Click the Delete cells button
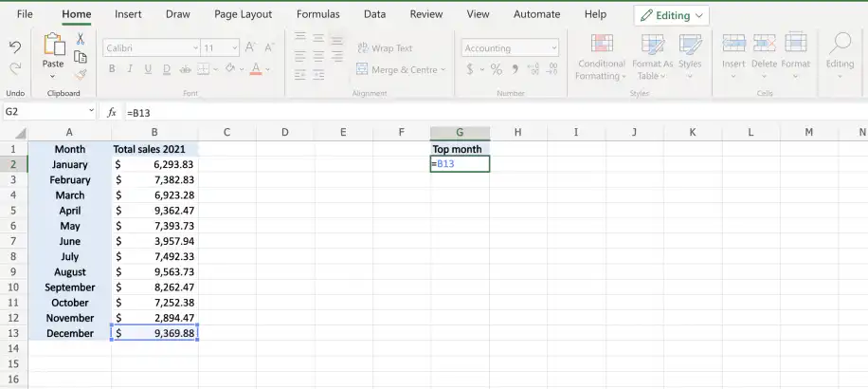 (764, 57)
